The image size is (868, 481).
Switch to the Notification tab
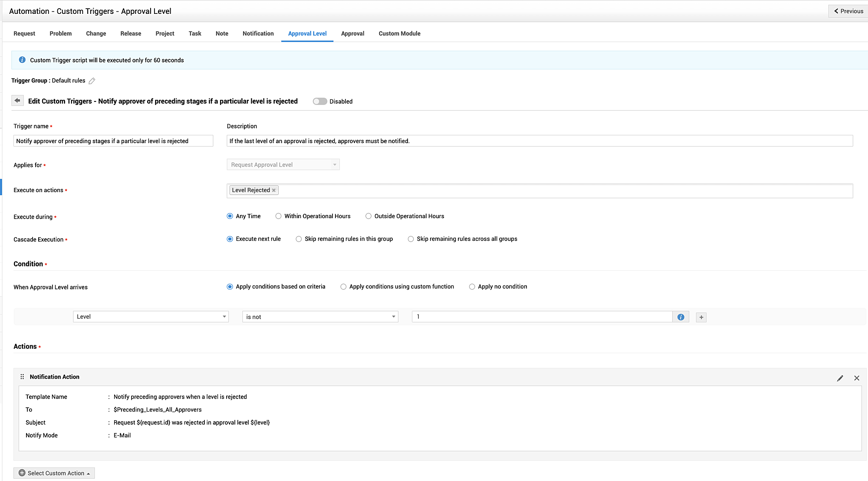click(x=258, y=33)
